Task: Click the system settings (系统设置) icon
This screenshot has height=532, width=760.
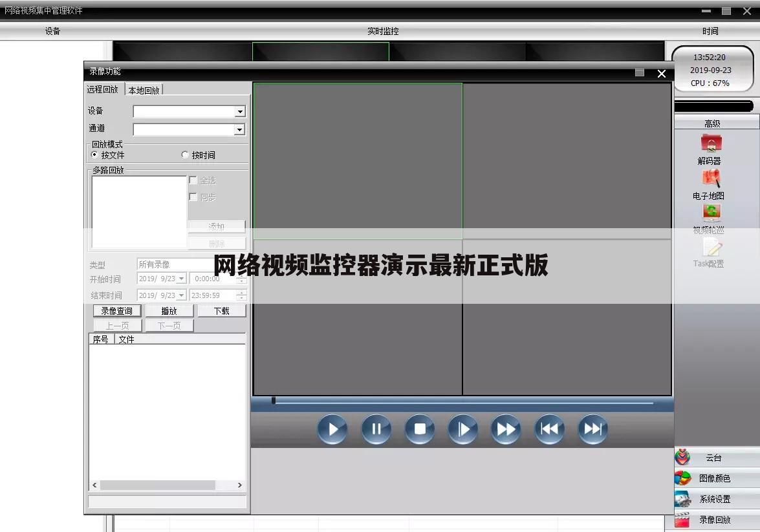Action: [x=682, y=499]
